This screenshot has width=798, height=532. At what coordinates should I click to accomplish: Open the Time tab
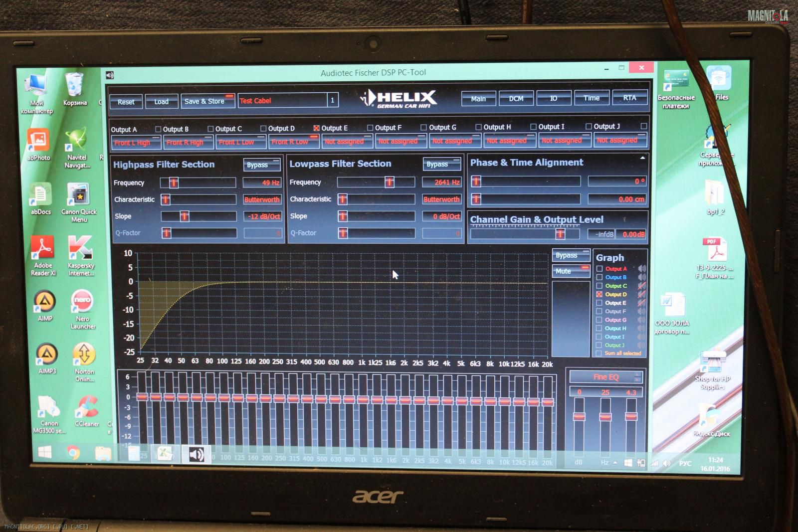coord(592,98)
